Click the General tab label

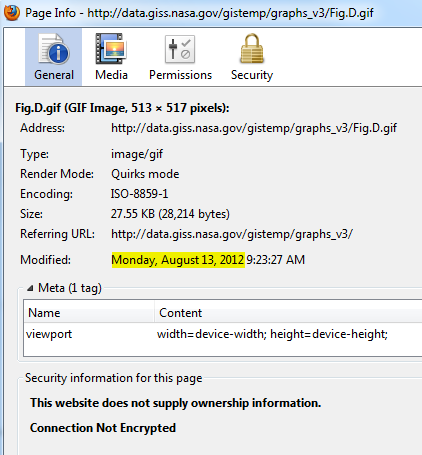(54, 75)
